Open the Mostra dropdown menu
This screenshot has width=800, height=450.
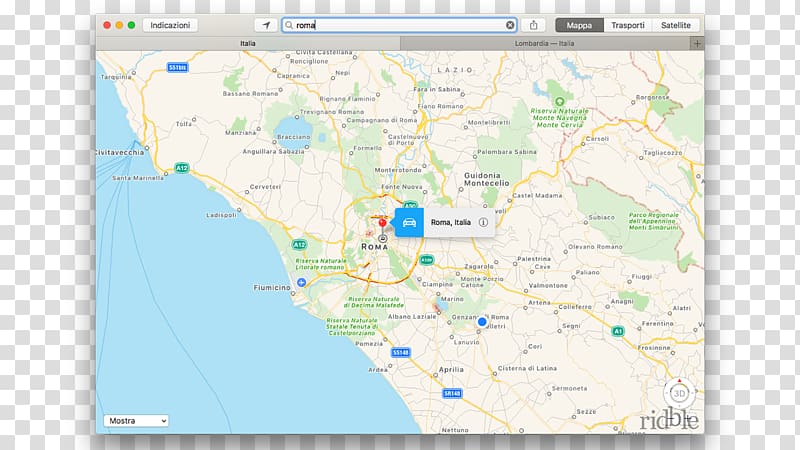[x=136, y=421]
